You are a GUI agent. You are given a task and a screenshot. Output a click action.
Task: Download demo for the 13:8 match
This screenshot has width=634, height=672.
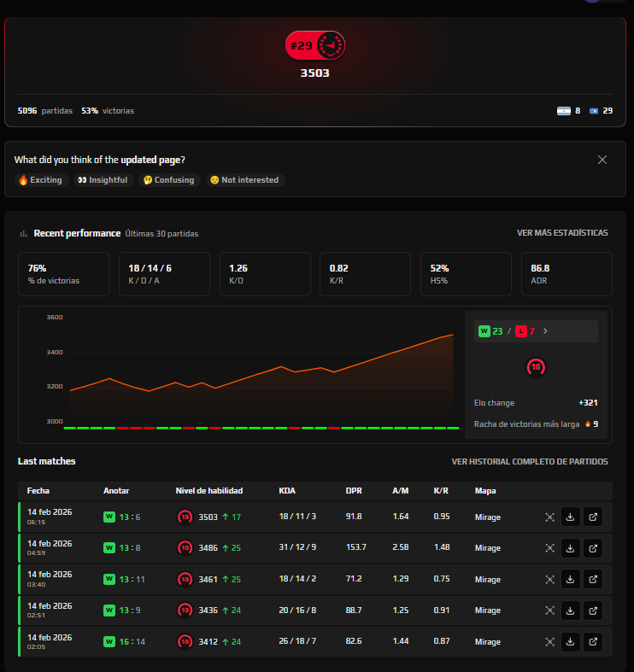(570, 548)
